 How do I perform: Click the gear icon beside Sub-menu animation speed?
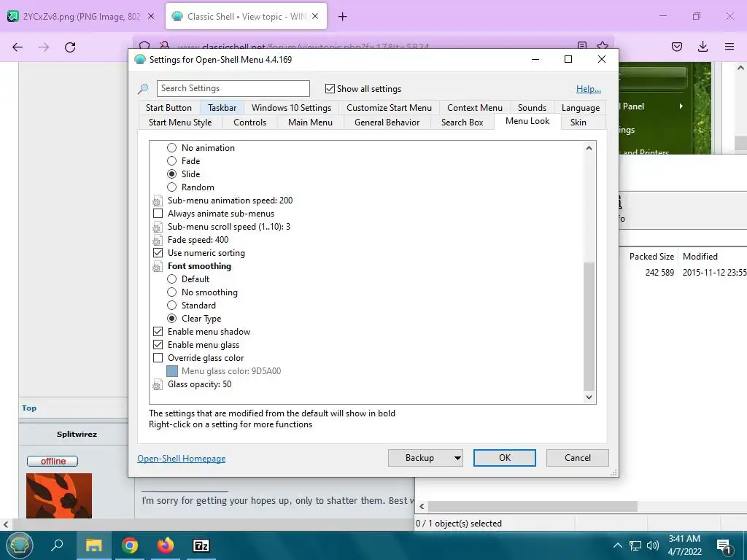point(158,201)
